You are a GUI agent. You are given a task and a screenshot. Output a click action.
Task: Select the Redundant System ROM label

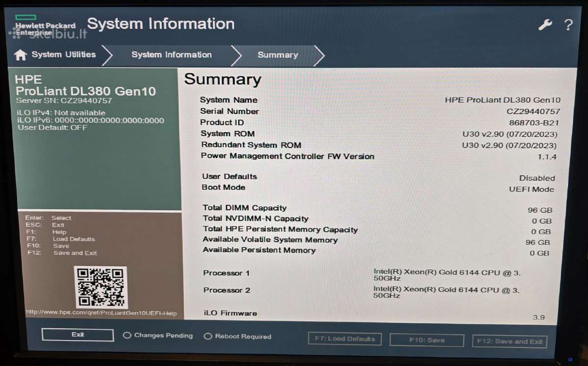(x=251, y=145)
